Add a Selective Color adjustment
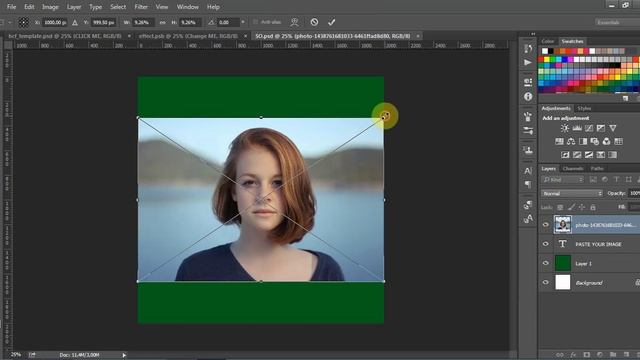The image size is (640, 360). point(600,155)
